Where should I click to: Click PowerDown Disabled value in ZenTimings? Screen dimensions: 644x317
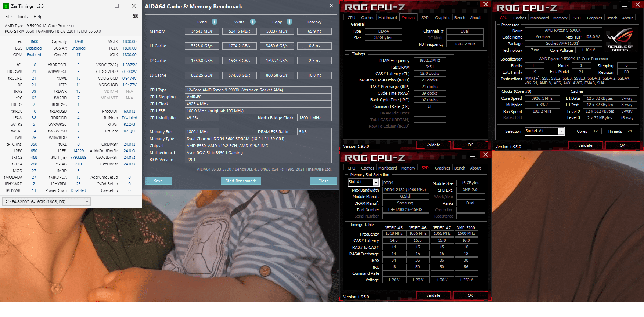[78, 190]
